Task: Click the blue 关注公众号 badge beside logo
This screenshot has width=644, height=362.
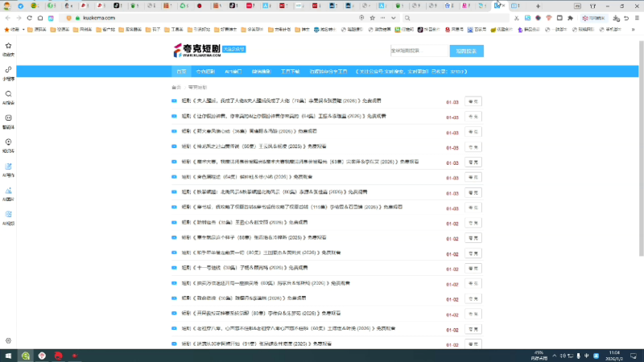Action: coord(233,49)
